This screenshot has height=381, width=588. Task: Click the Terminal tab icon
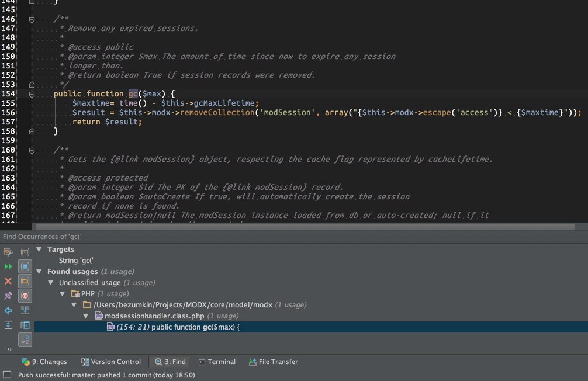[202, 362]
